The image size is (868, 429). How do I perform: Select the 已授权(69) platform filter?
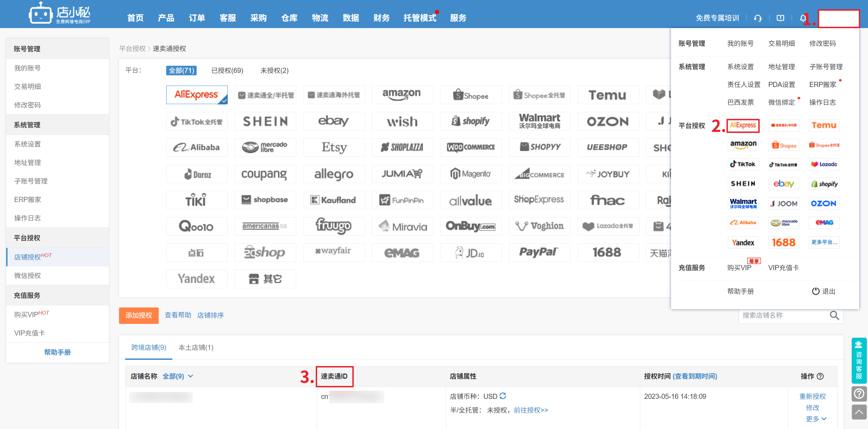[227, 71]
